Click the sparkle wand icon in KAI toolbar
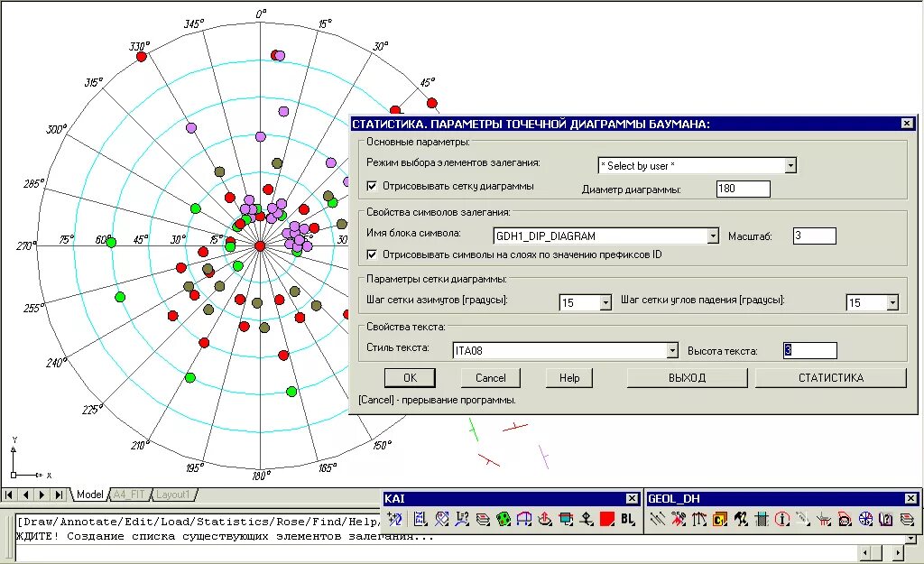 tap(395, 519)
